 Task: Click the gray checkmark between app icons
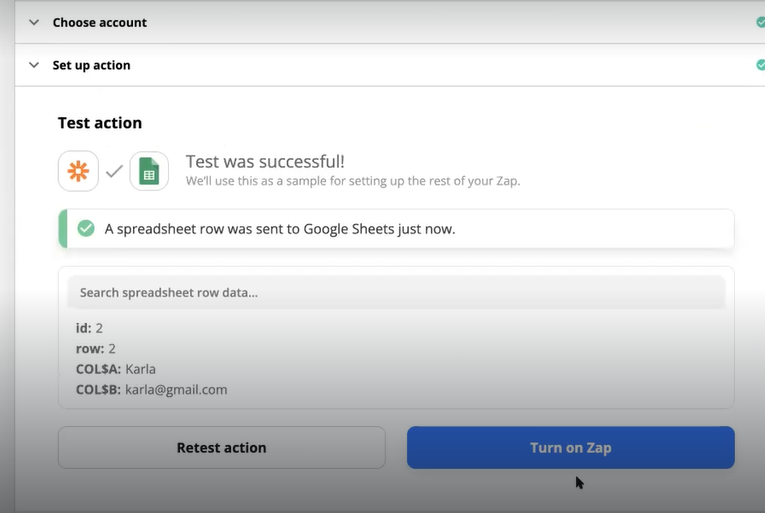coord(114,171)
